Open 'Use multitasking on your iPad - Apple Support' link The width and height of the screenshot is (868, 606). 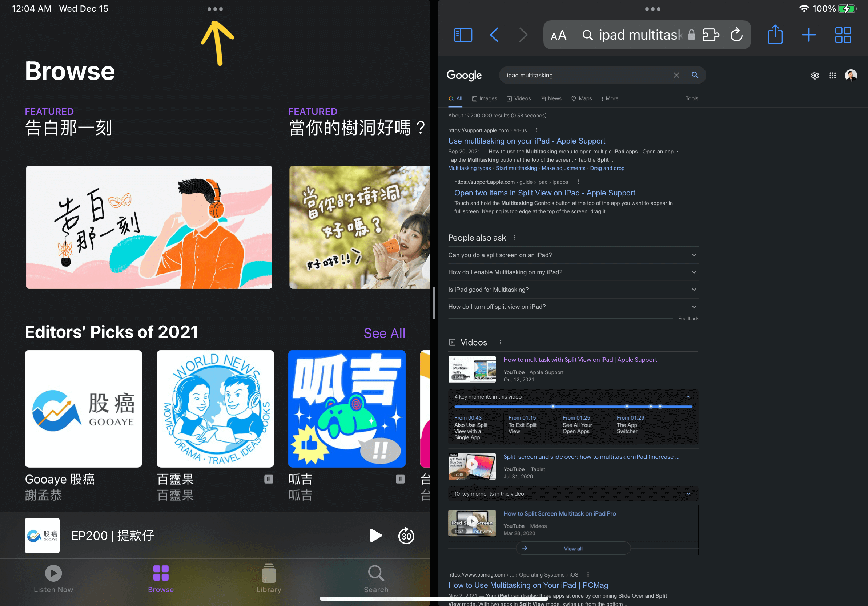click(528, 141)
